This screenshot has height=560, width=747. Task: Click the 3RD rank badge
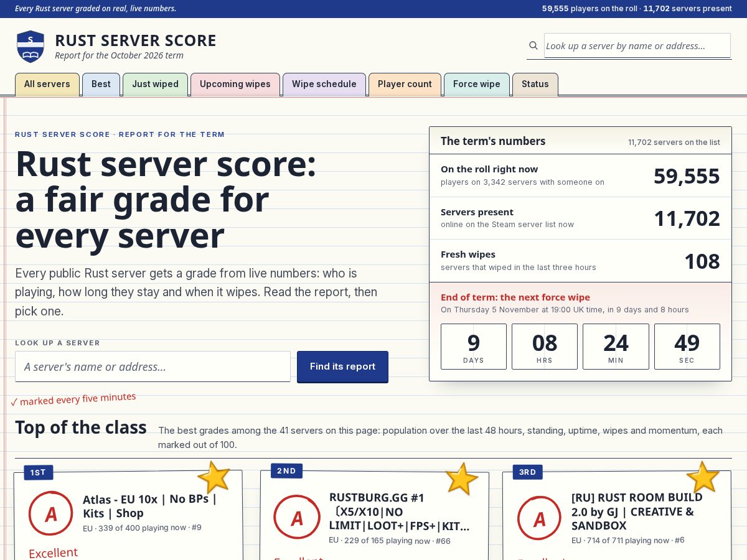point(527,472)
